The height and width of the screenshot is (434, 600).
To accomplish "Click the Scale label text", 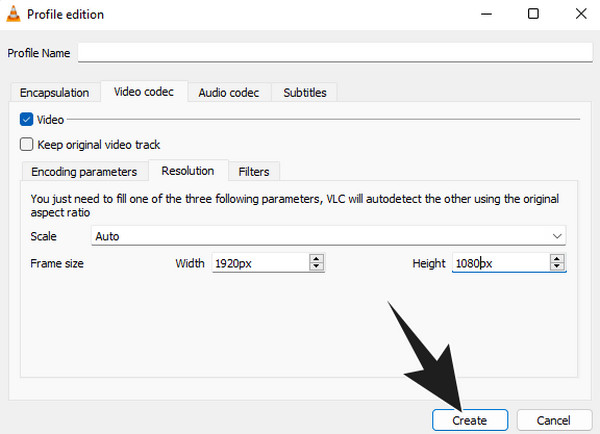I will [x=44, y=236].
